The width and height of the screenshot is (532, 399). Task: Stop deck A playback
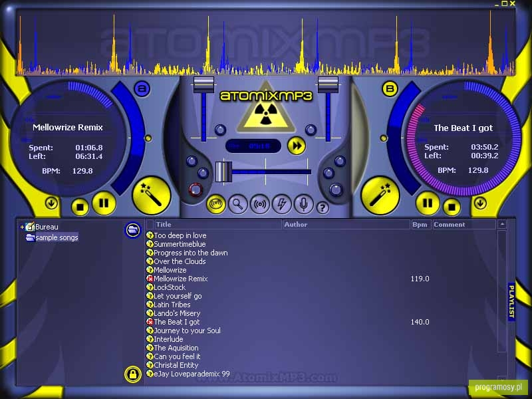(80, 207)
